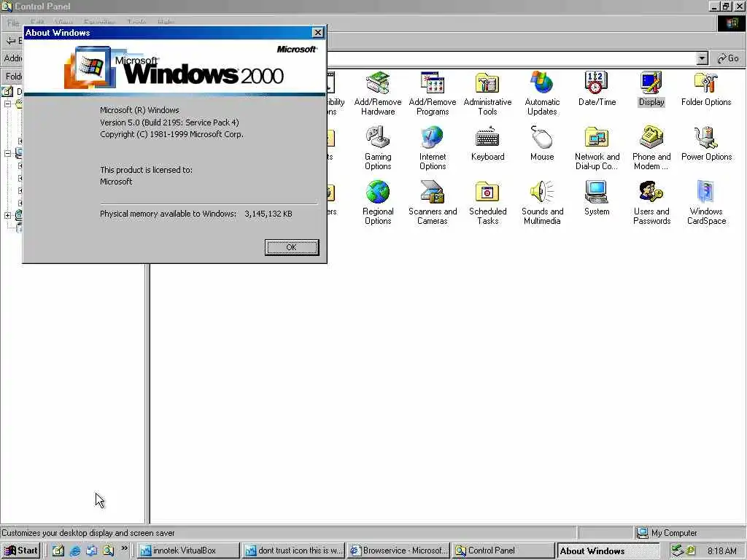Screen dimensions: 747x560
Task: Open Add/Remove Hardware in Control Panel
Action: pos(378,93)
